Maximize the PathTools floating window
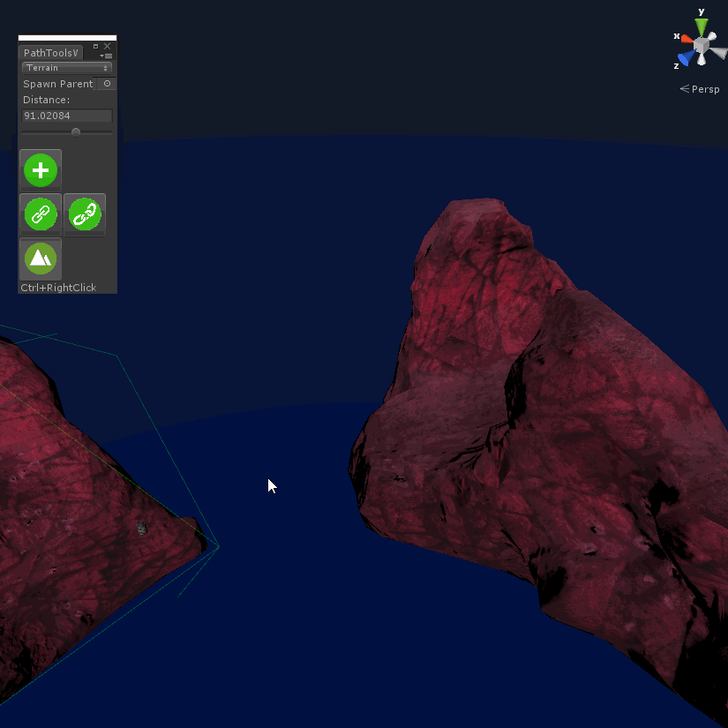This screenshot has width=728, height=728. point(95,47)
